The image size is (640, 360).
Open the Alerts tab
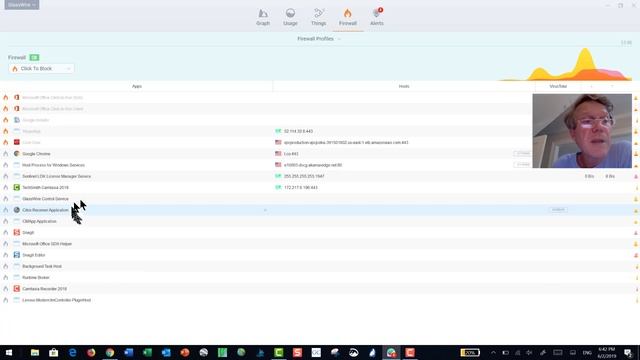coord(377,17)
